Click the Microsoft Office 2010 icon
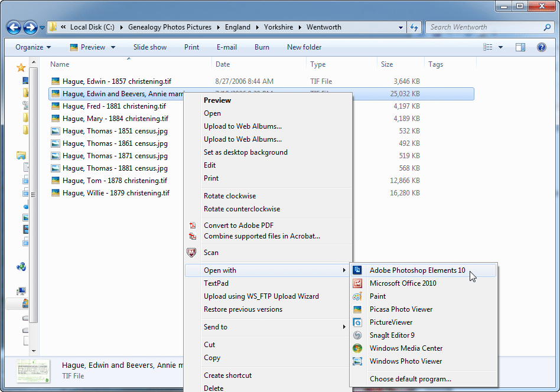 pyautogui.click(x=357, y=283)
